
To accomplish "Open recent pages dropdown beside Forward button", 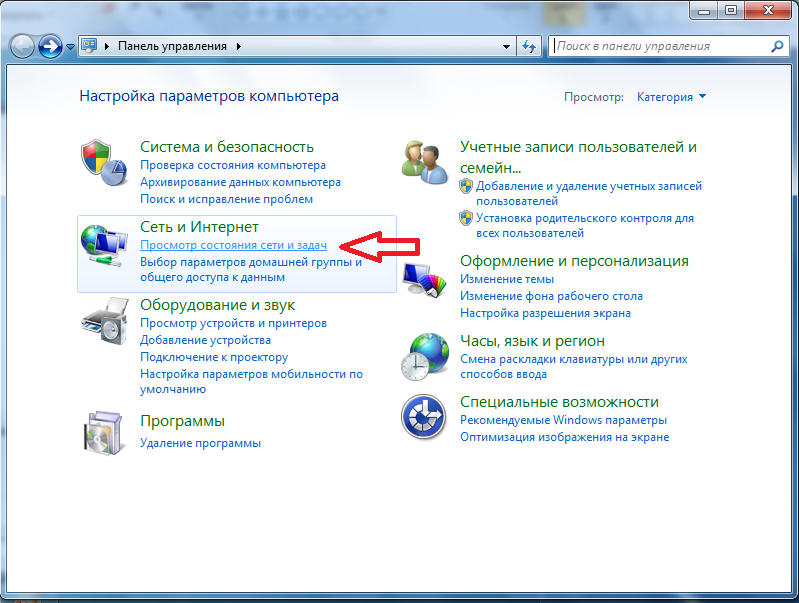I will pyautogui.click(x=70, y=47).
